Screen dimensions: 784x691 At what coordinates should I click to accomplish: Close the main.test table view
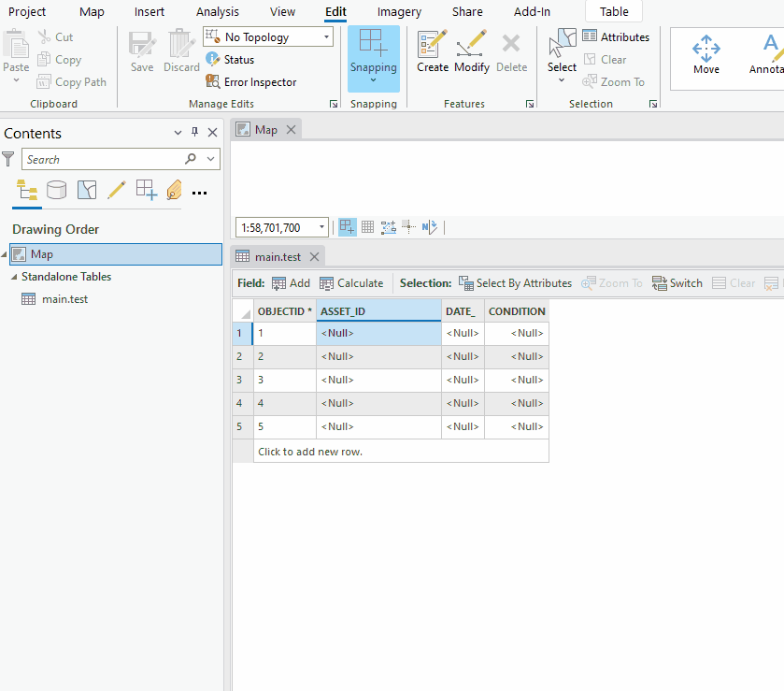tap(314, 257)
